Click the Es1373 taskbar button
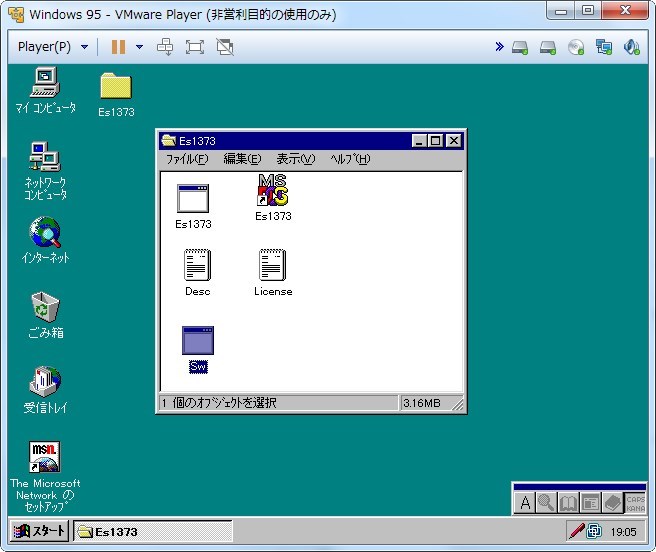The height and width of the screenshot is (552, 656). [x=153, y=531]
